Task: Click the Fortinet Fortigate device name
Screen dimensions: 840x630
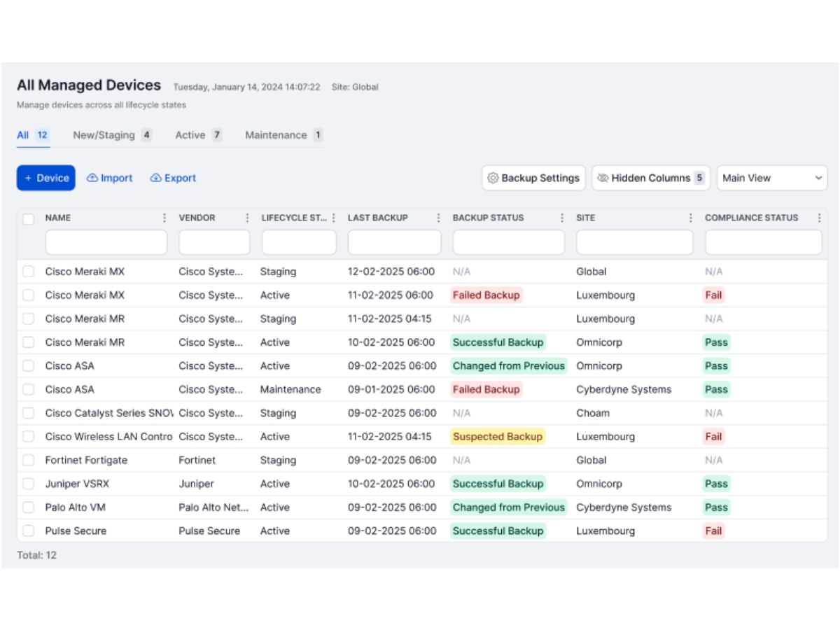Action: click(87, 460)
